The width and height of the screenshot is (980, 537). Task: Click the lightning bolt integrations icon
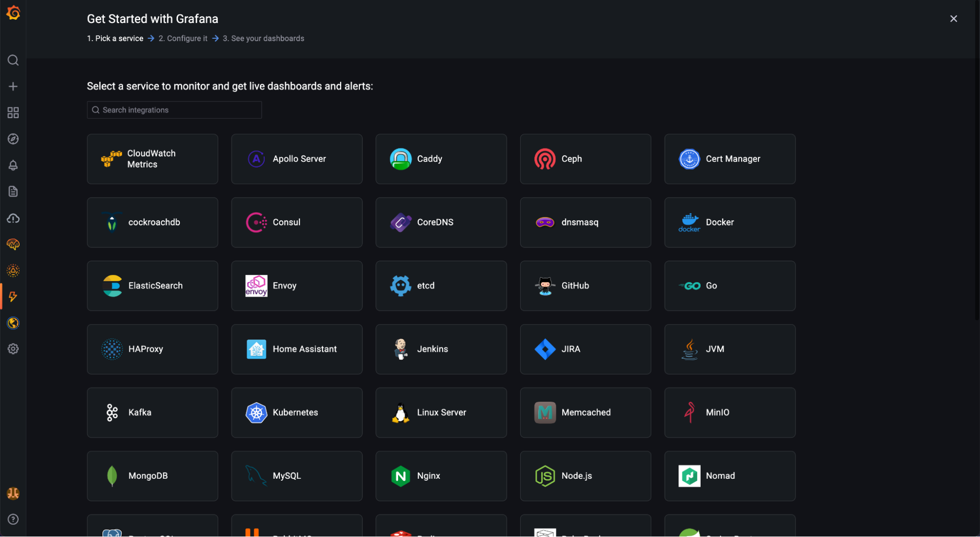pyautogui.click(x=13, y=296)
